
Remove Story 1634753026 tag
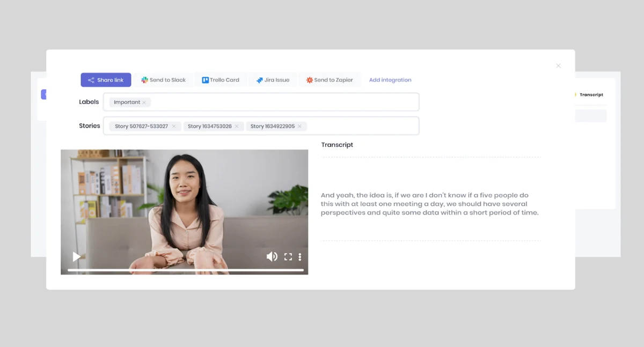click(237, 127)
